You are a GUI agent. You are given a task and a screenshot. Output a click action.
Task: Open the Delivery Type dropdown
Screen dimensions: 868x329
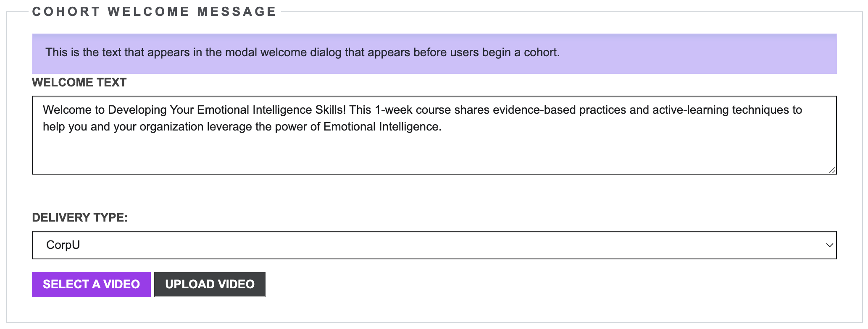pos(434,245)
